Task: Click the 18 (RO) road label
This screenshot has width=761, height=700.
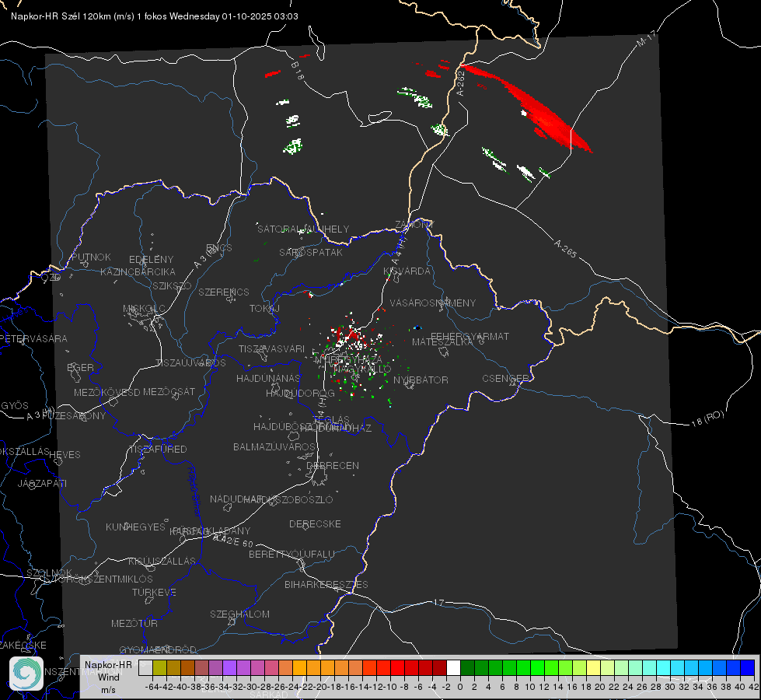Action: 707,418
